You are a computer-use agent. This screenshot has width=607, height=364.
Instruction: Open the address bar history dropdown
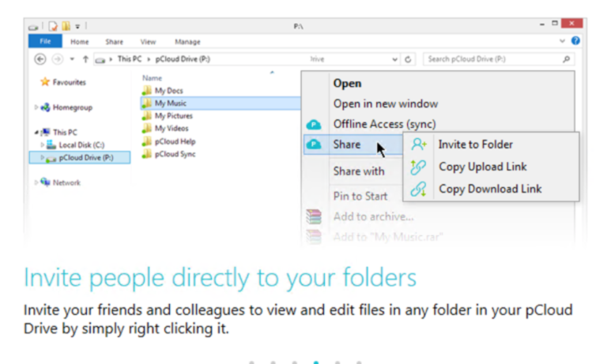tap(394, 59)
